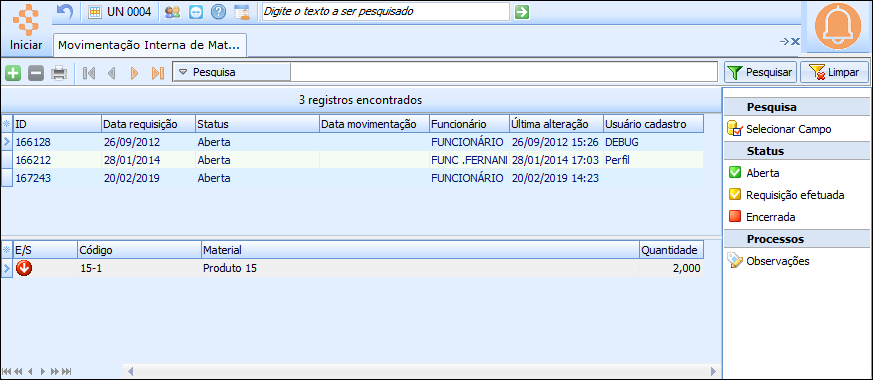This screenshot has height=380, width=873.
Task: Filter by Encerrada status
Action: tap(762, 216)
